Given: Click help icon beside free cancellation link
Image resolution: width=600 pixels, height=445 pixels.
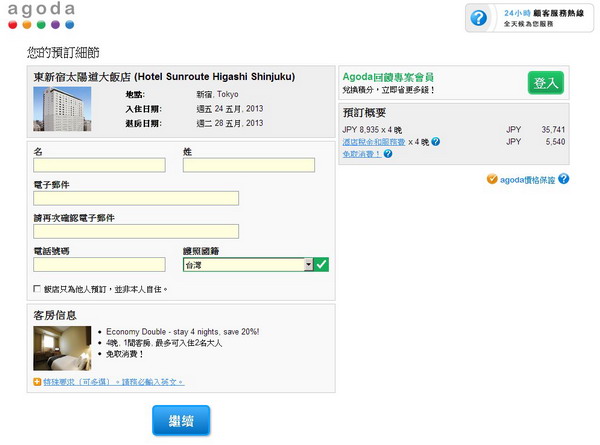Looking at the screenshot, I should pos(388,154).
